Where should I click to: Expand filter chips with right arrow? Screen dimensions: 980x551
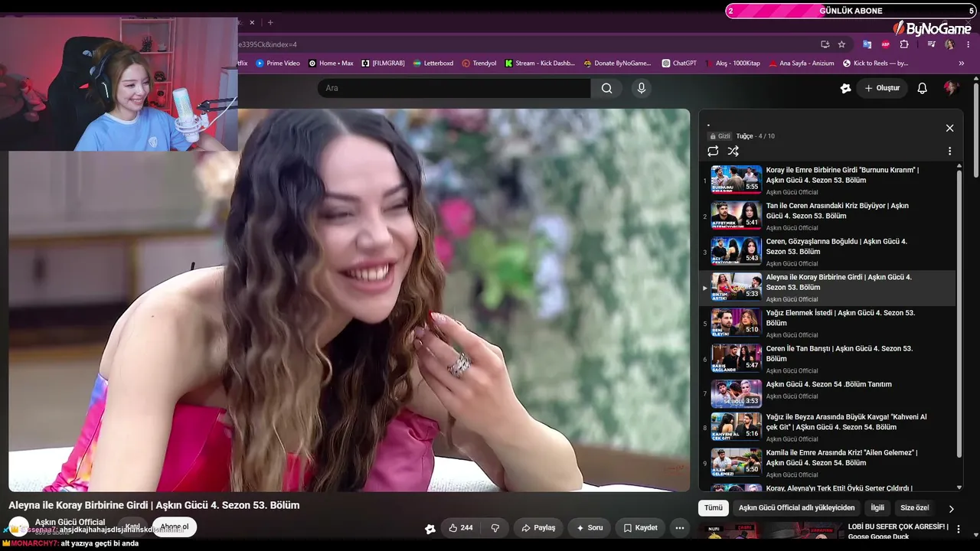coord(951,508)
